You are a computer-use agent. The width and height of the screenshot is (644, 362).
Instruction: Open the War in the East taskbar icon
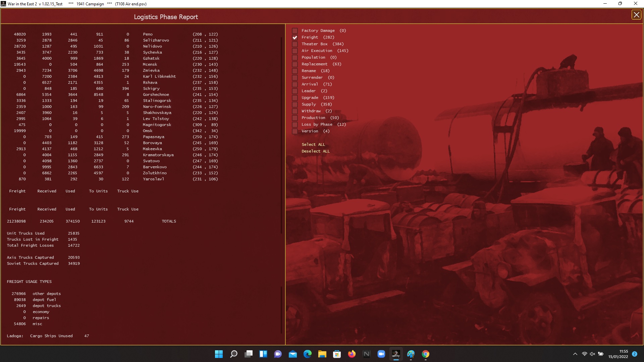coord(396,354)
